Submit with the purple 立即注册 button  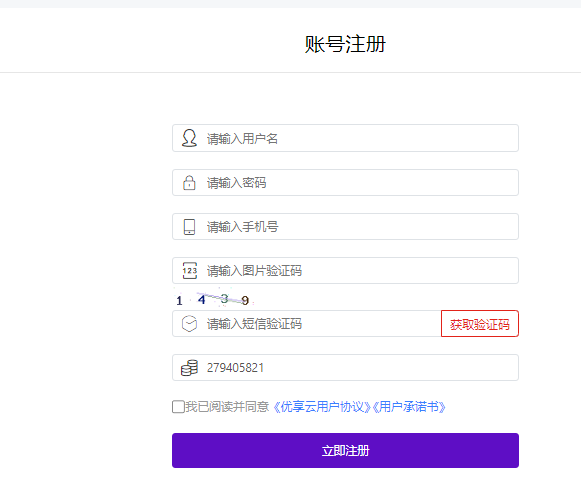345,450
